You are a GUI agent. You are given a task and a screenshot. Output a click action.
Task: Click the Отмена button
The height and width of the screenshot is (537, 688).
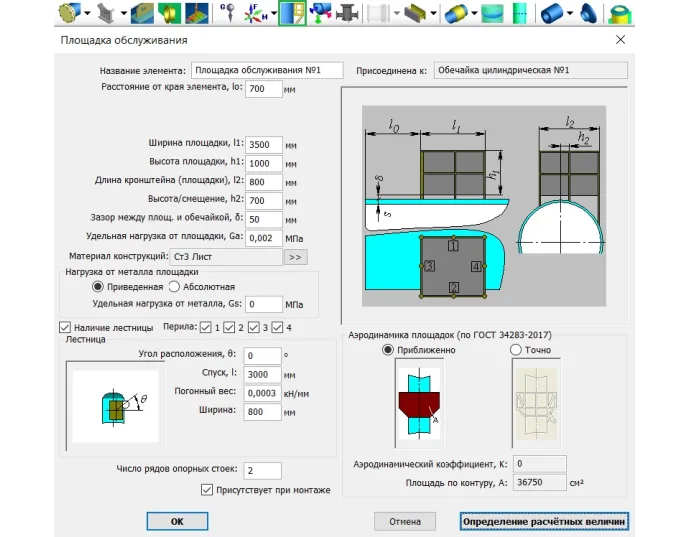click(405, 521)
